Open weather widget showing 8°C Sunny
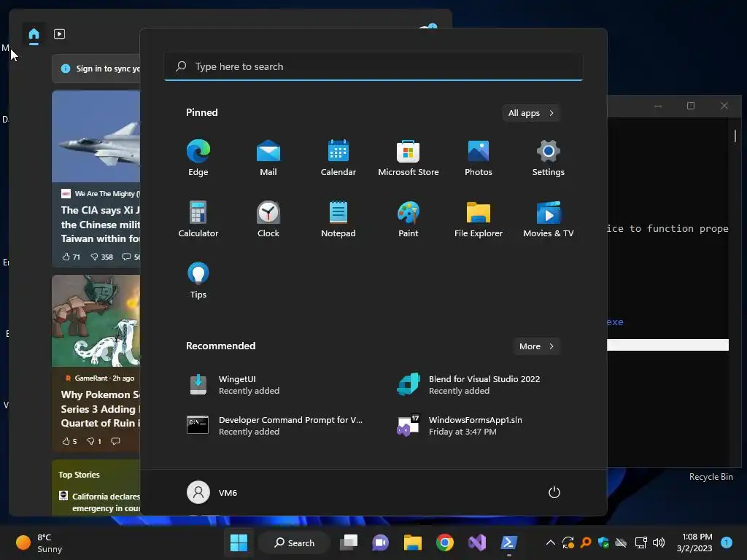The width and height of the screenshot is (747, 560). [39, 542]
